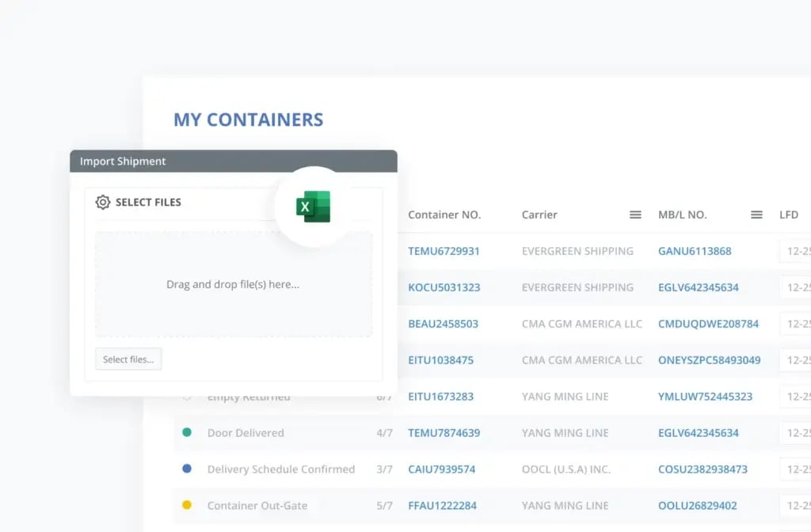This screenshot has height=532, width=811.
Task: Click the green Door Delivered status dot
Action: pyautogui.click(x=187, y=433)
